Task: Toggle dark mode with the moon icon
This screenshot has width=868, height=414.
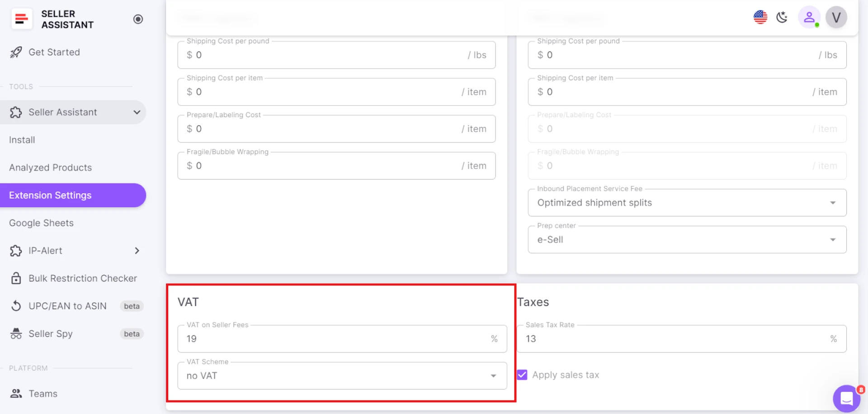Action: point(783,17)
